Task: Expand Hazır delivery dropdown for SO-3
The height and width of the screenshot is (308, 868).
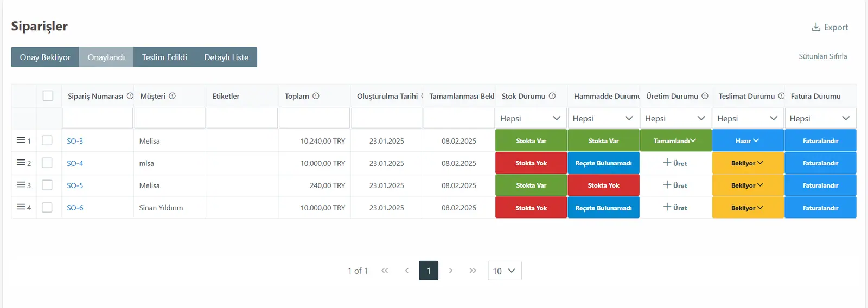Action: click(748, 140)
